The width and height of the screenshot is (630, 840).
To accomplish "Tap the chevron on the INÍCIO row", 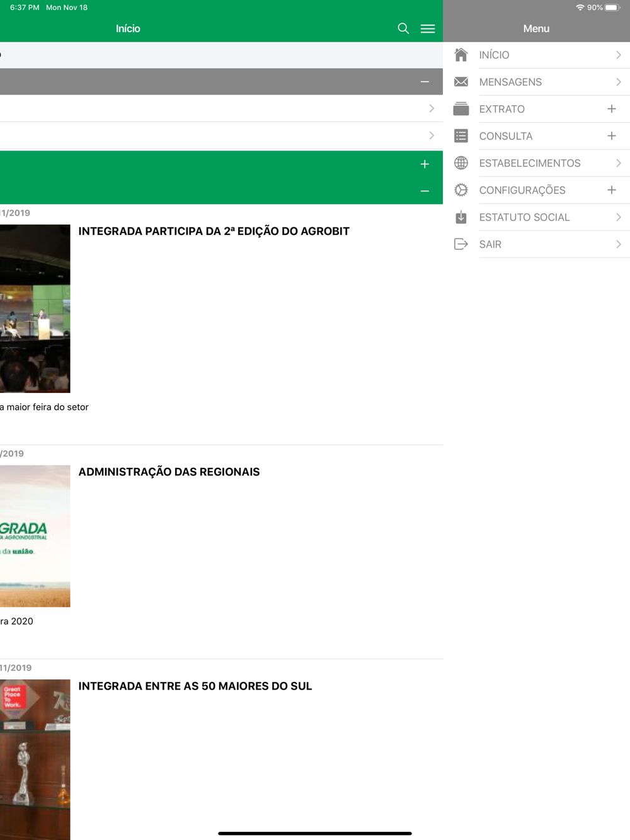I will [x=619, y=55].
